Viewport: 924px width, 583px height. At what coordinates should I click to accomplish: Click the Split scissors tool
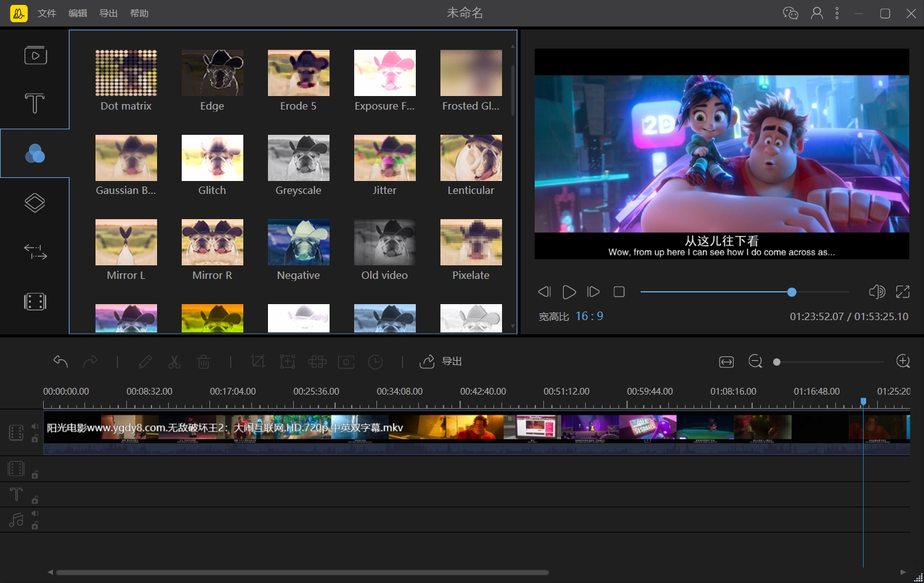pos(174,362)
